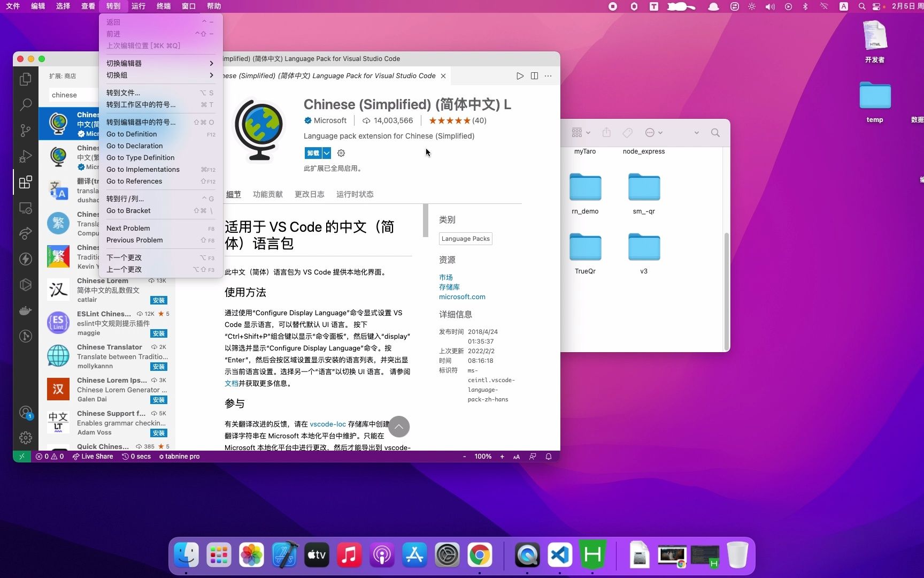Choose Go to References menu entry
This screenshot has height=578, width=924.
[160, 181]
